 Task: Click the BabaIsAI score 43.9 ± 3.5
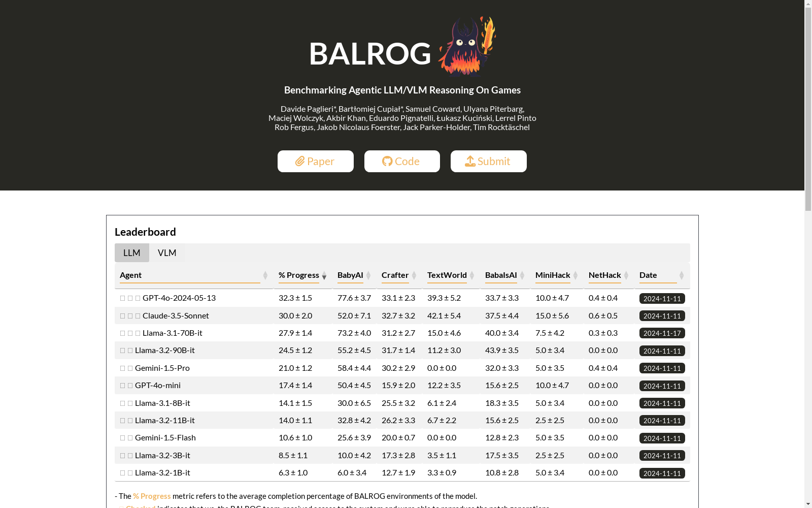click(x=502, y=350)
